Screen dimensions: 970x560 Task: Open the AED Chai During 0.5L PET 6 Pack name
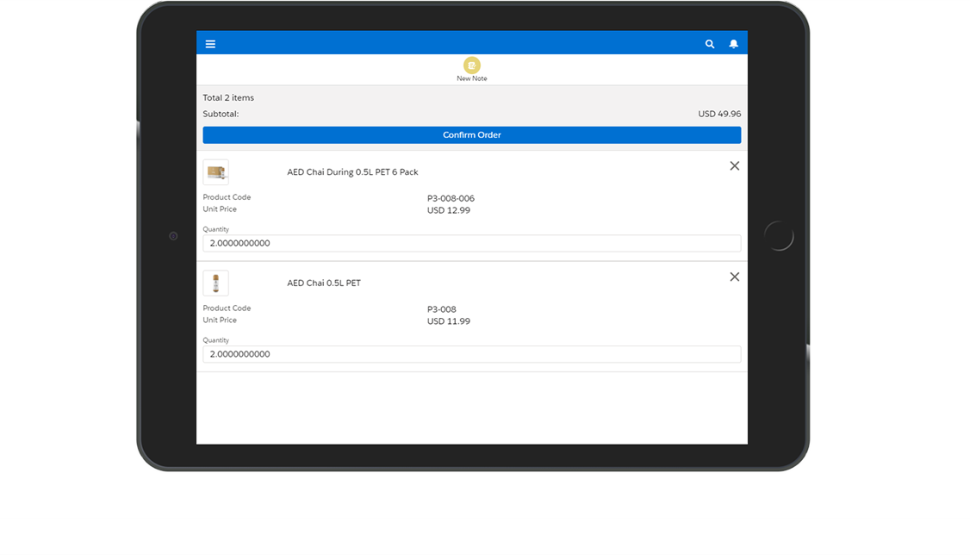point(352,172)
